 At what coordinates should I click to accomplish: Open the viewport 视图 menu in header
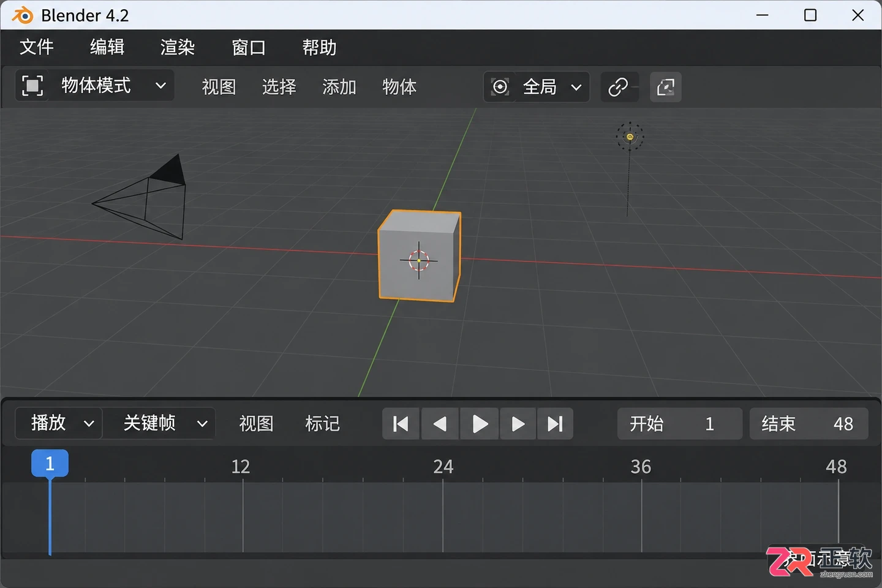(x=219, y=87)
